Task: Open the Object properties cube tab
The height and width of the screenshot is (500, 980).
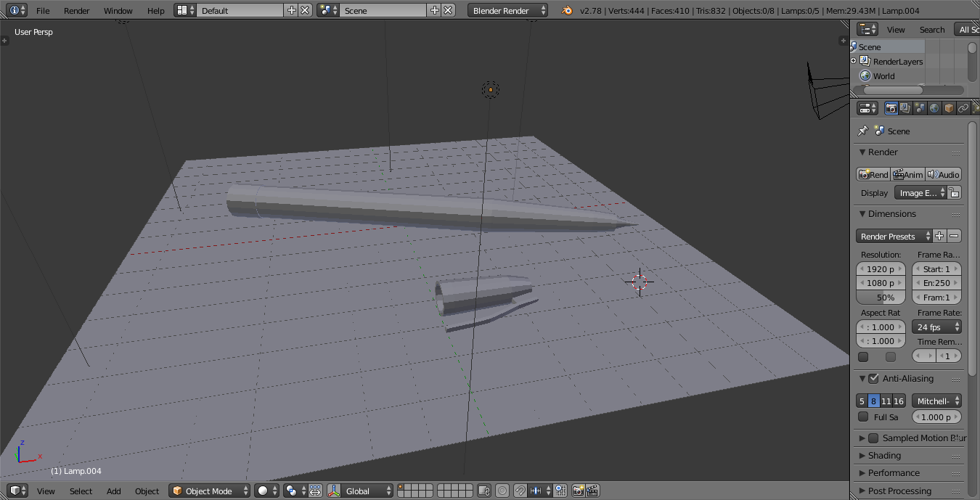Action: [x=949, y=108]
